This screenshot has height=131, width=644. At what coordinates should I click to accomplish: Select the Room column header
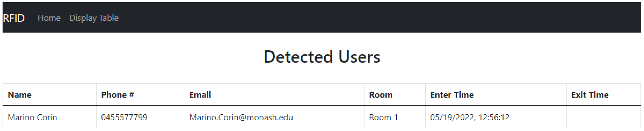pyautogui.click(x=381, y=95)
